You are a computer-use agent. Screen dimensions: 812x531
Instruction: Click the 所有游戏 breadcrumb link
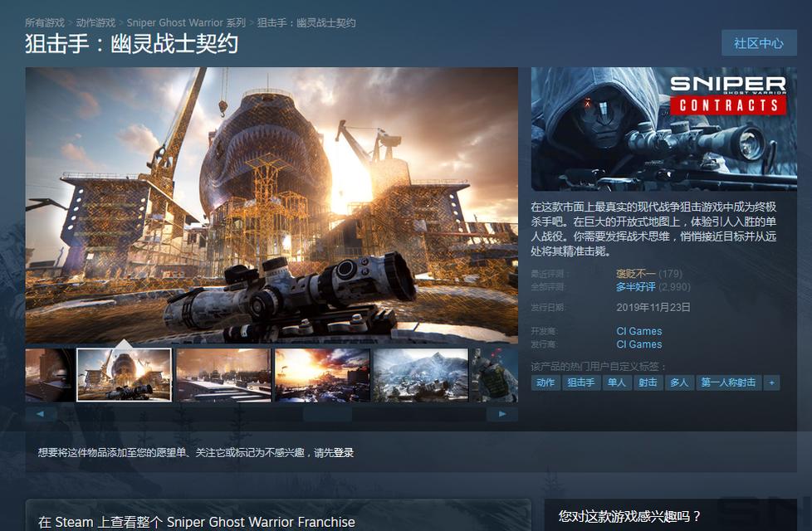45,22
